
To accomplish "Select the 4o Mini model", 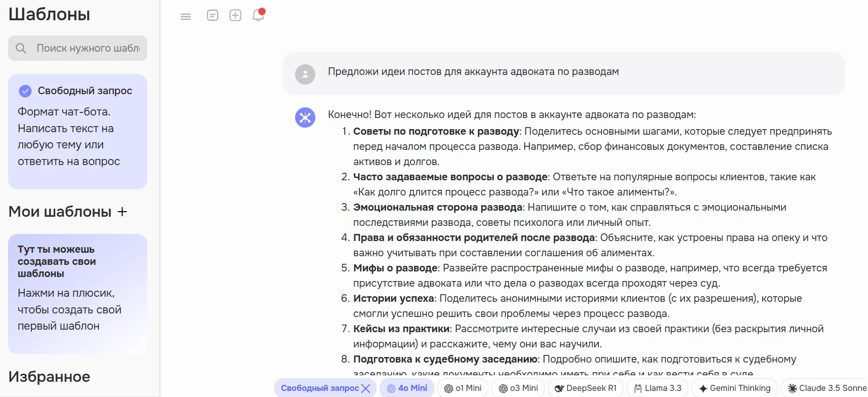I will 407,388.
